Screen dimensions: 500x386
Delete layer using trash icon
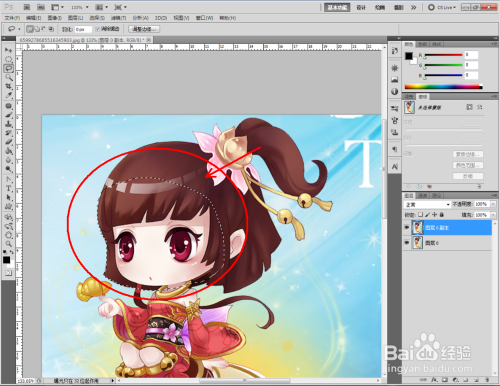[487, 380]
